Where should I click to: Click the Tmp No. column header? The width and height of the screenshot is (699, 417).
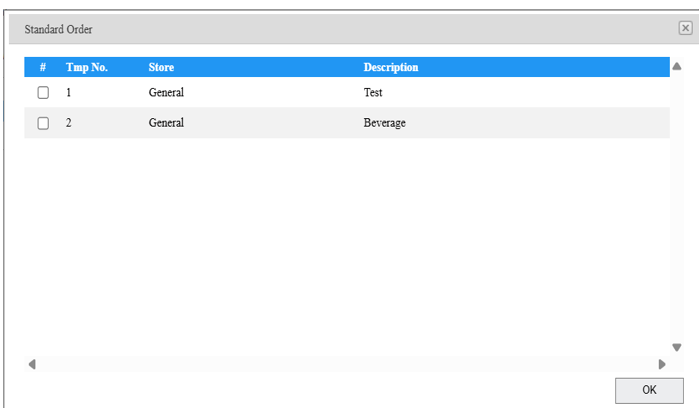pyautogui.click(x=87, y=67)
